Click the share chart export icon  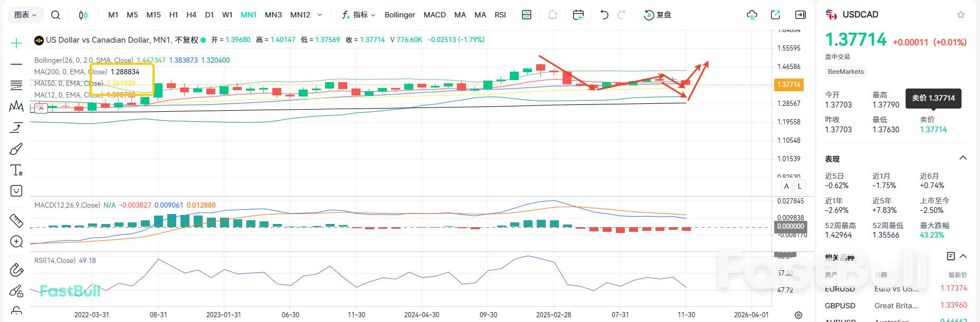tap(775, 15)
